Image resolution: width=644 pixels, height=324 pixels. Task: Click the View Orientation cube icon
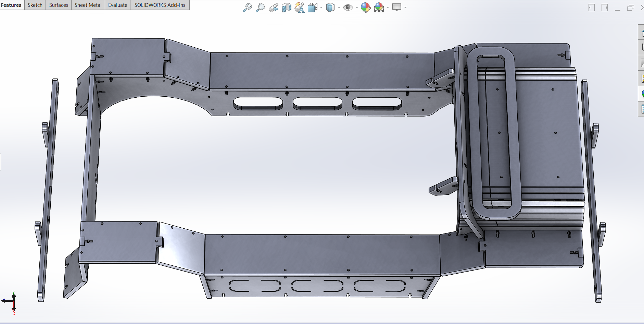click(x=312, y=8)
